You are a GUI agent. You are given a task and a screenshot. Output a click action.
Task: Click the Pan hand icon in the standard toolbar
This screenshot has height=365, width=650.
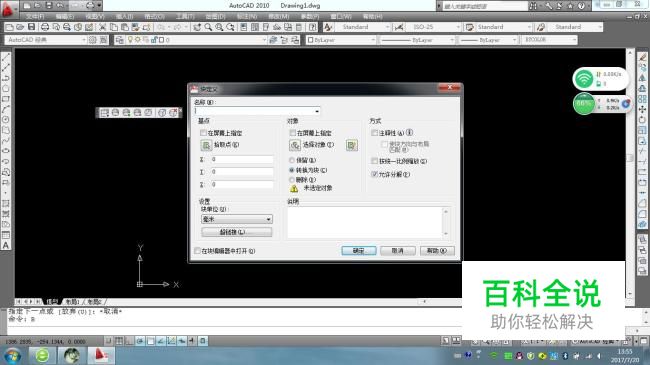(x=197, y=27)
